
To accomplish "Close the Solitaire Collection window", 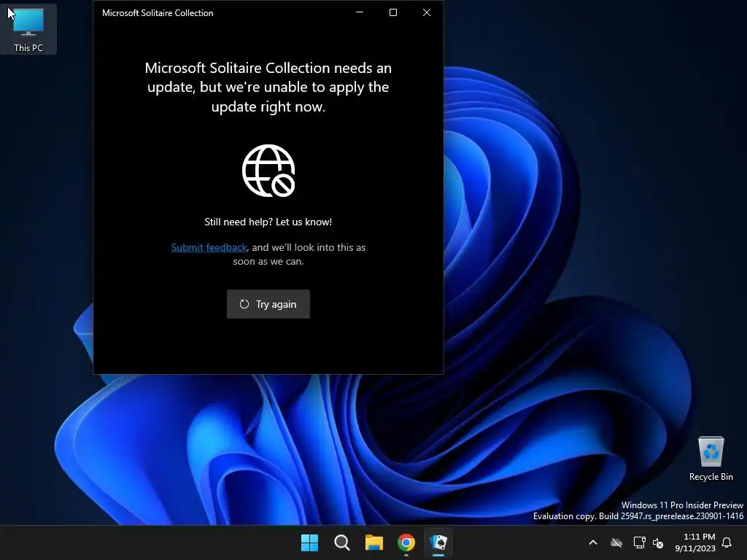I will [x=427, y=12].
